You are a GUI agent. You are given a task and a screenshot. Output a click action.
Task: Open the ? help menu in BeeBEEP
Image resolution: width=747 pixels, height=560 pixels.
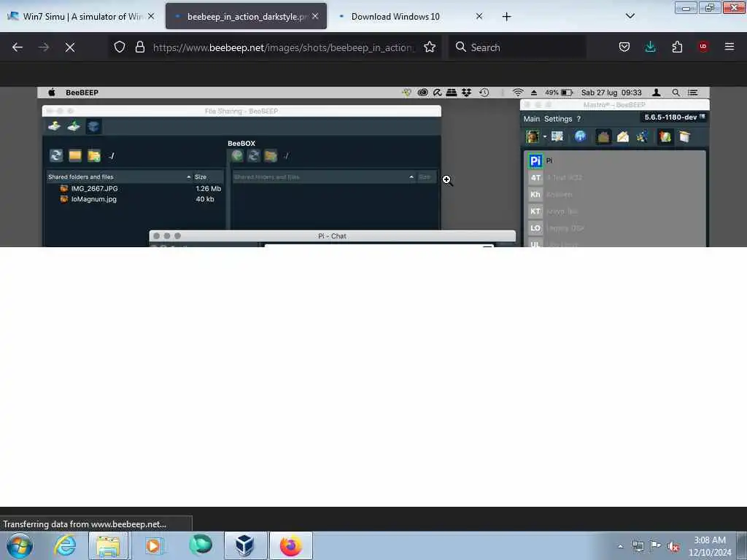coord(578,119)
